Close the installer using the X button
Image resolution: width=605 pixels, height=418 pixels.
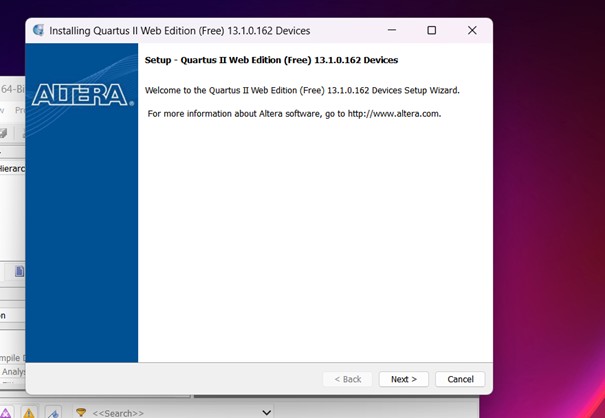point(472,31)
